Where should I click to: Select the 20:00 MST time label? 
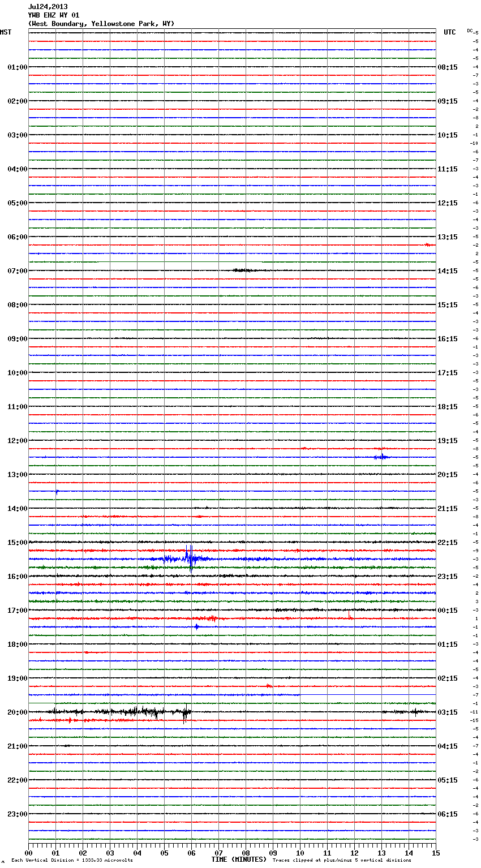(x=17, y=712)
